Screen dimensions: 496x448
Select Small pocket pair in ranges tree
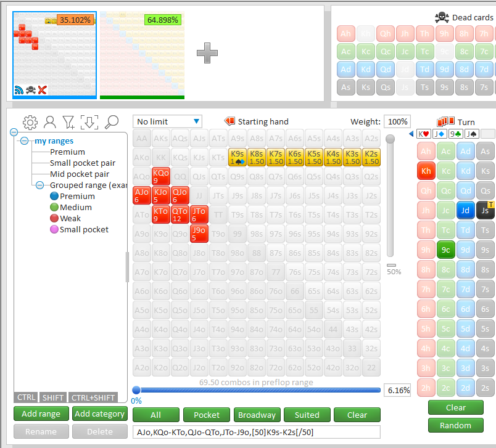[83, 163]
